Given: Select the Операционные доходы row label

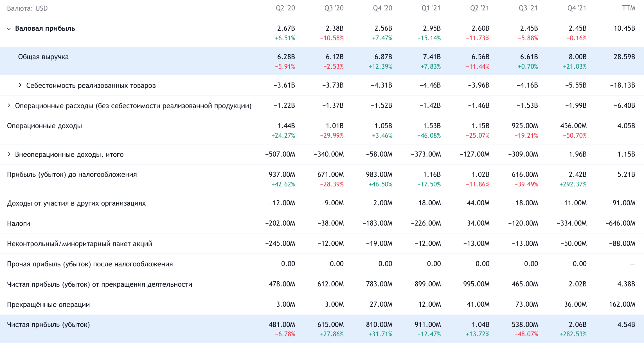Looking at the screenshot, I should [44, 126].
